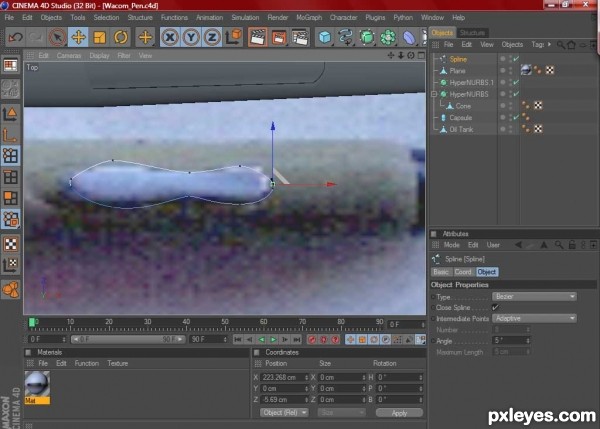Open the viewport Cameras menu
Screen dimensions: 600x429
point(69,56)
